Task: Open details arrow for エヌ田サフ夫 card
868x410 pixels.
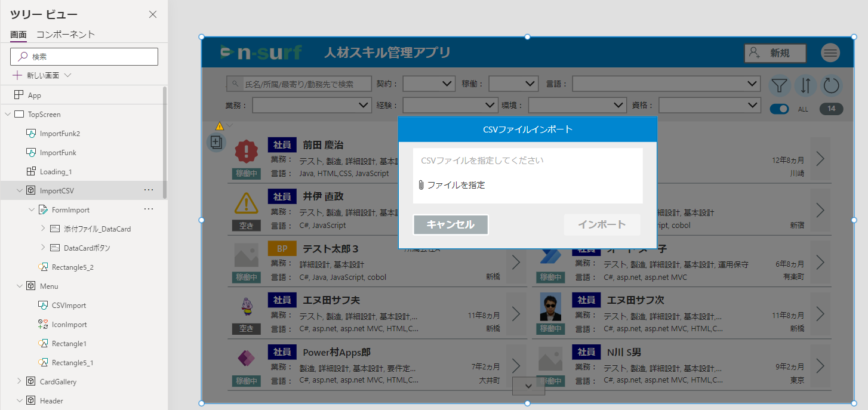Action: click(516, 313)
